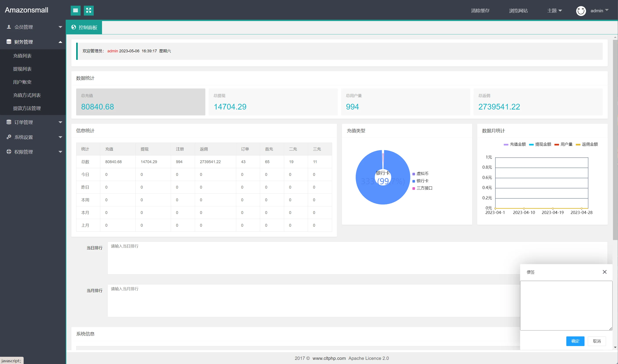Click the 会员管理 user icon
The image size is (618, 364).
[x=9, y=27]
